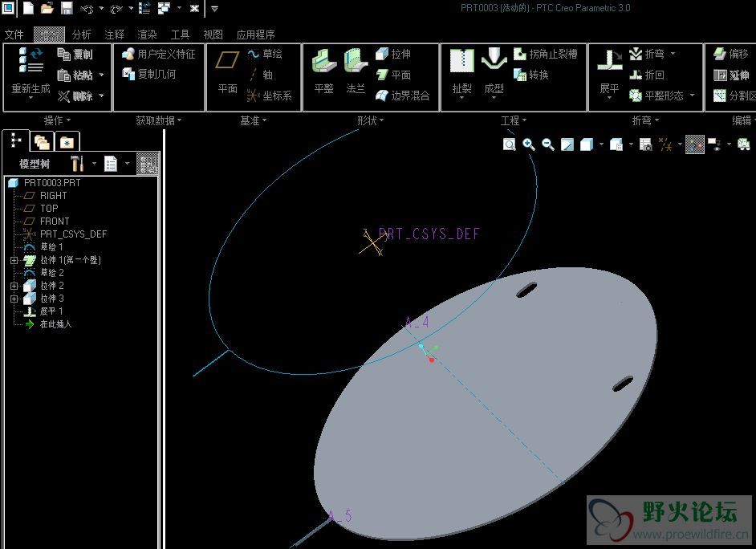The width and height of the screenshot is (756, 549).
Task: Click 复制几何 copy geometry
Action: (x=149, y=74)
